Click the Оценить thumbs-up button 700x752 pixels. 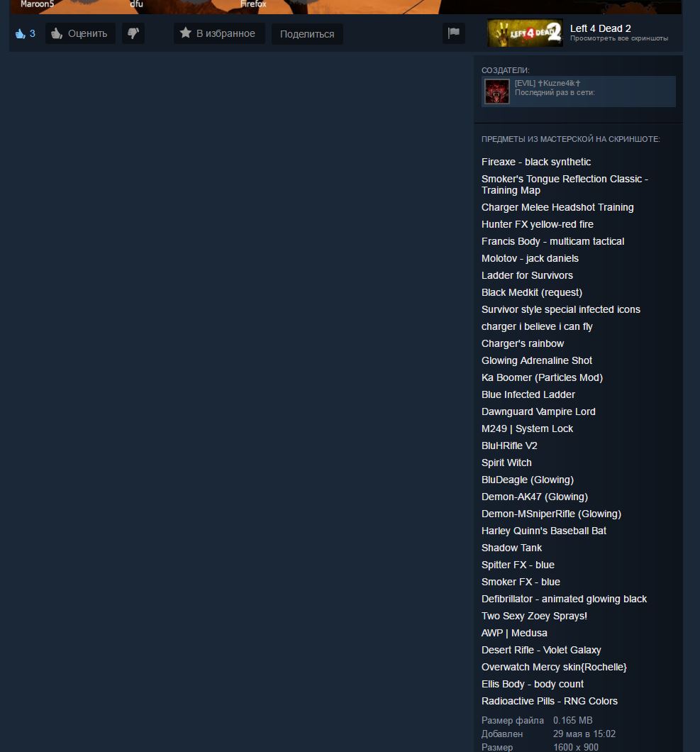point(80,33)
